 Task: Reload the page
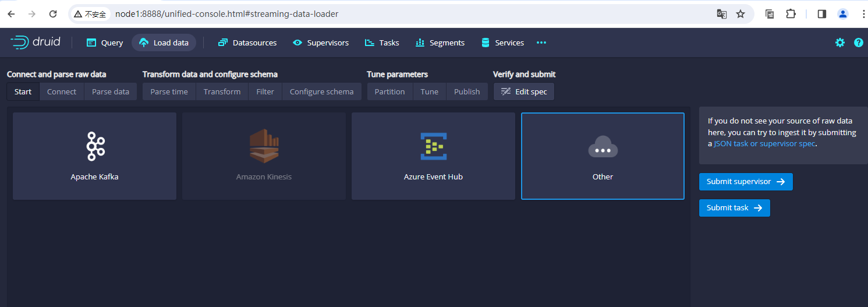[53, 14]
